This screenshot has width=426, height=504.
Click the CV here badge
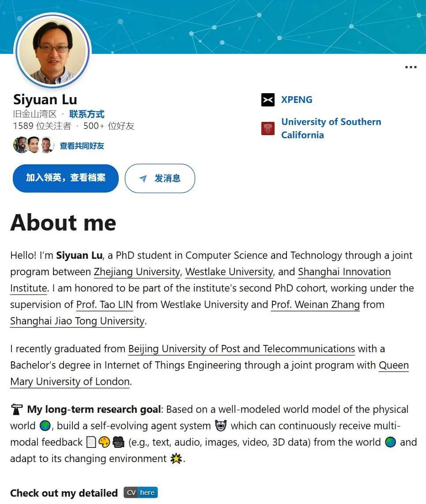141,493
